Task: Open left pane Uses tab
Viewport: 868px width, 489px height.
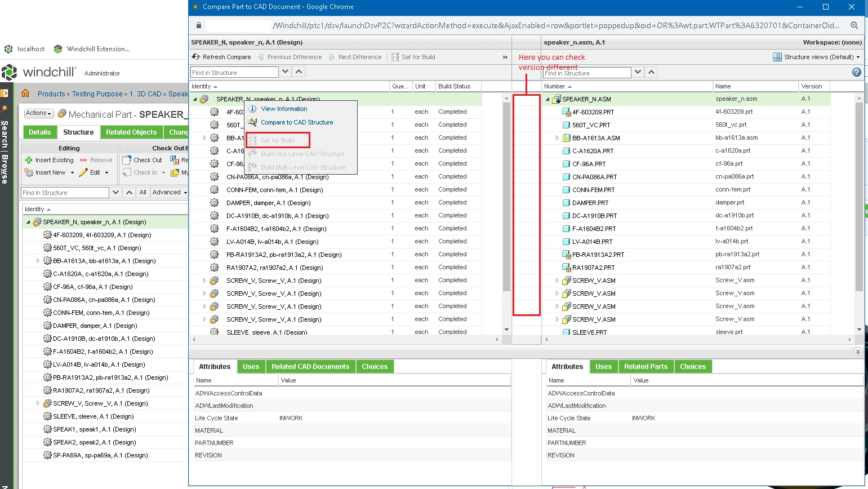Action: click(251, 367)
